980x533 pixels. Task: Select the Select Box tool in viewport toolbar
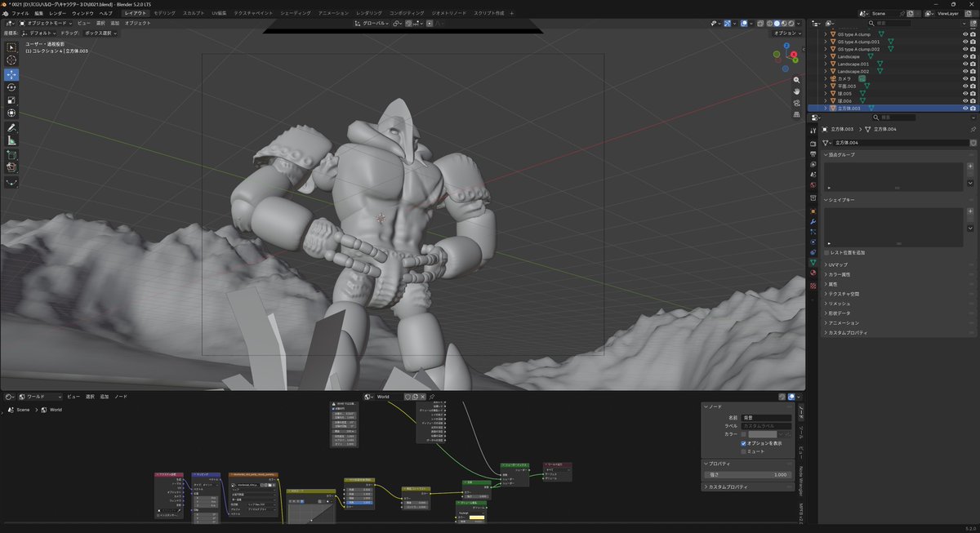11,48
